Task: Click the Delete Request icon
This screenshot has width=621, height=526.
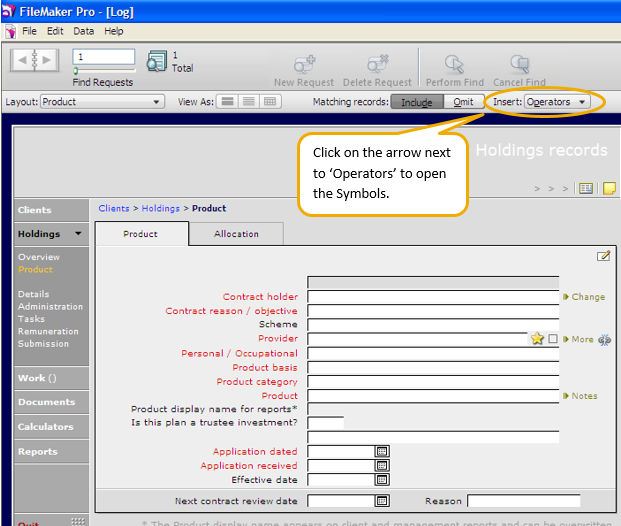Action: pos(377,64)
